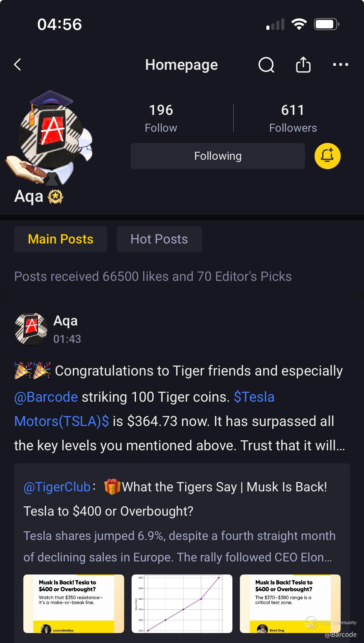
Task: Open the $350 resistance image thumbnail
Action: click(74, 603)
